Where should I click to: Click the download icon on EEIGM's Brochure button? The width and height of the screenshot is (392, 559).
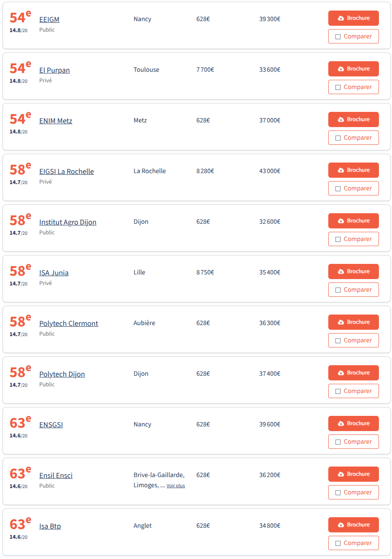341,18
